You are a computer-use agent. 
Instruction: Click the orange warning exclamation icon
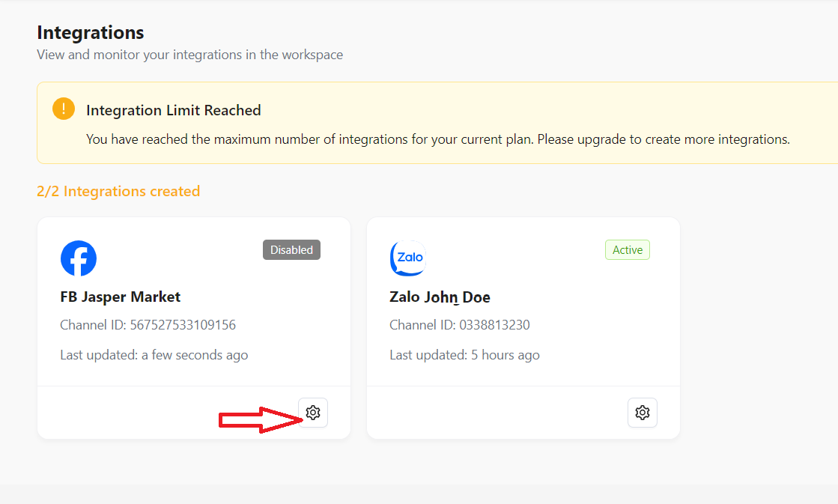point(64,109)
